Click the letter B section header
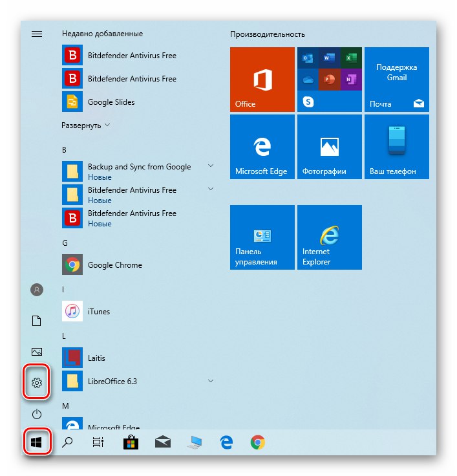457x476 pixels. click(64, 149)
